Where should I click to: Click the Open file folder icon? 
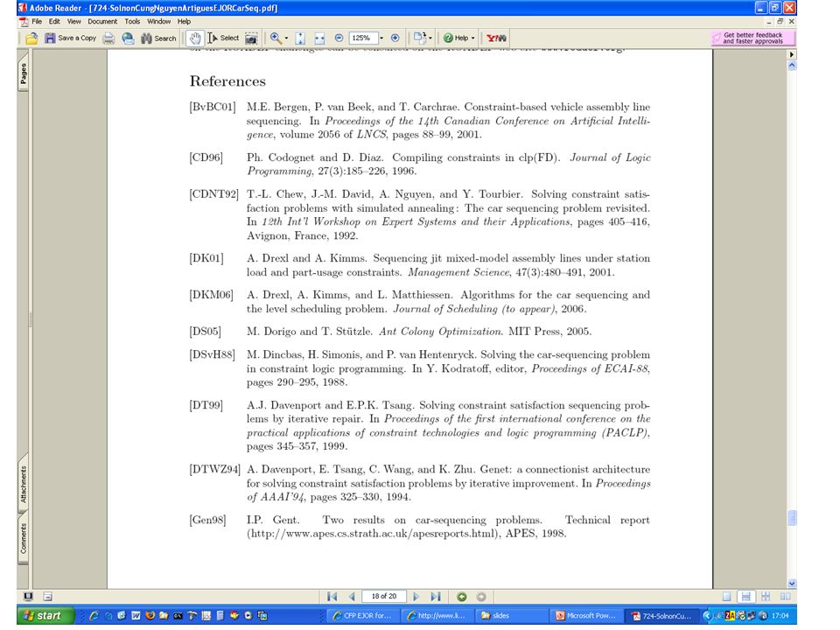31,38
